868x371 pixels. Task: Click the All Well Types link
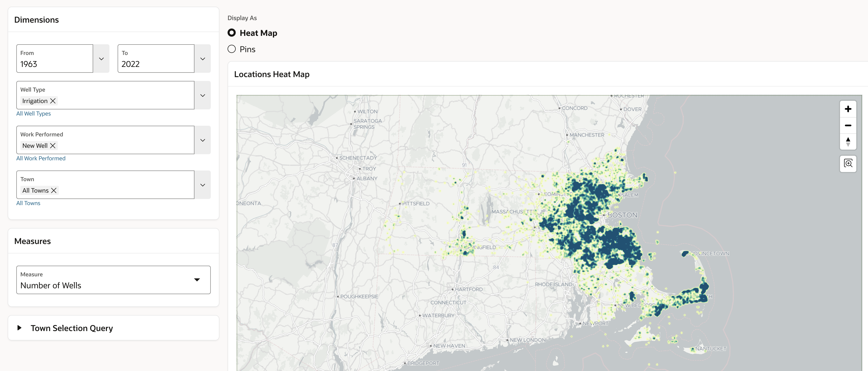33,113
